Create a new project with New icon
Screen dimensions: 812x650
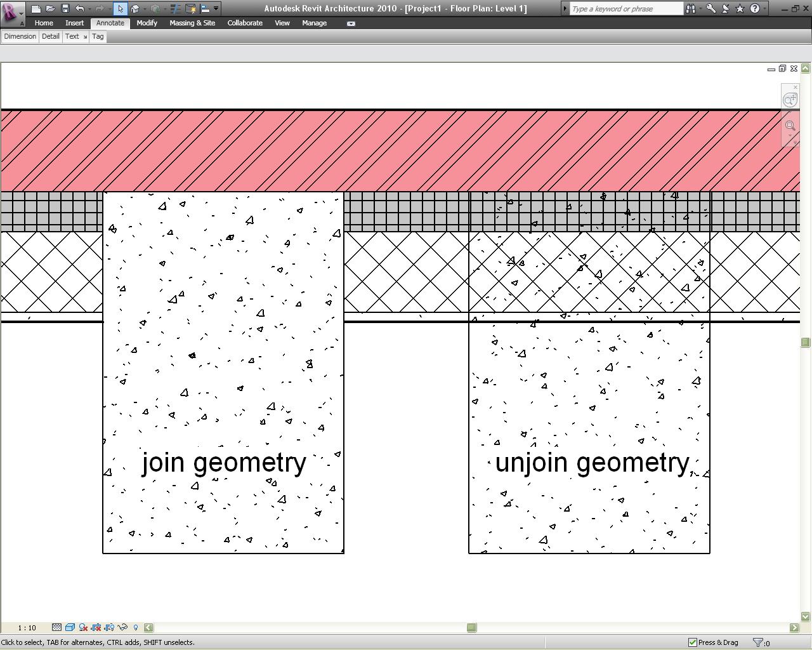click(36, 8)
